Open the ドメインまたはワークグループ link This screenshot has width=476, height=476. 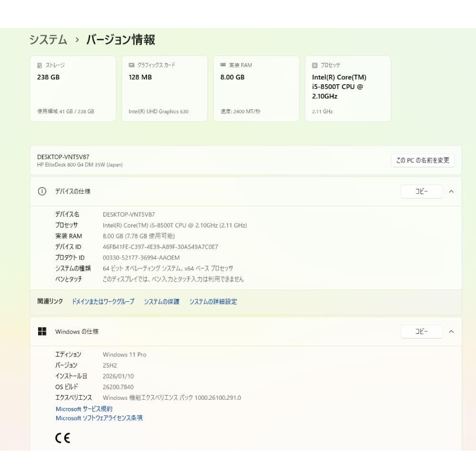pyautogui.click(x=102, y=301)
